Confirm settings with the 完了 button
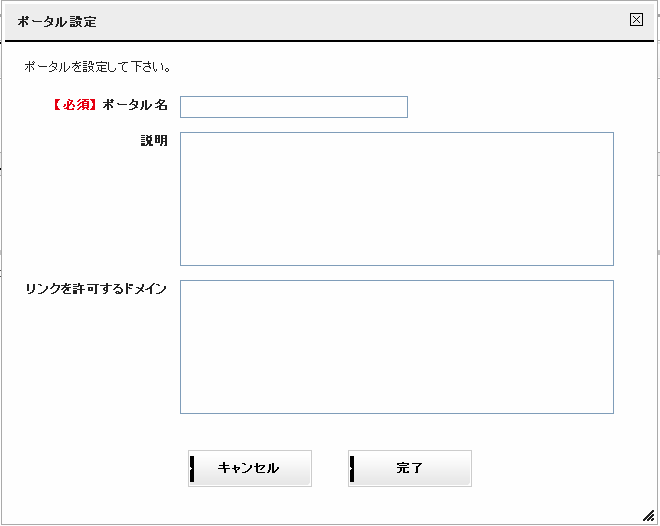660x526 pixels. tap(410, 468)
